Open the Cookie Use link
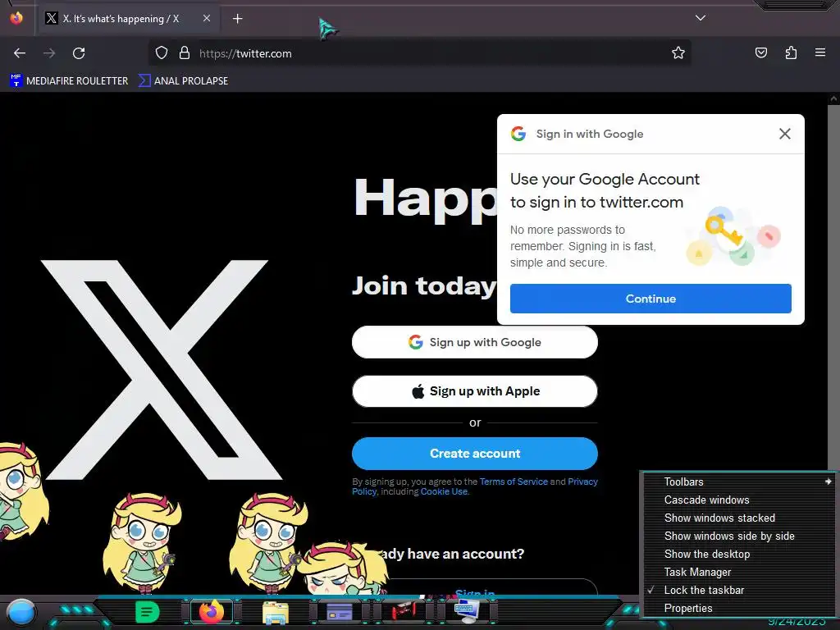This screenshot has height=630, width=840. tap(444, 491)
